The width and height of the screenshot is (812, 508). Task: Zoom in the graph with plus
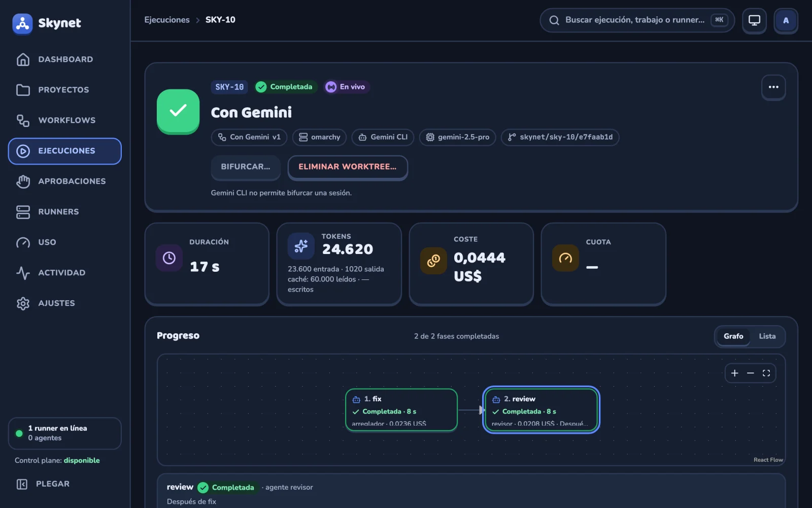(734, 373)
